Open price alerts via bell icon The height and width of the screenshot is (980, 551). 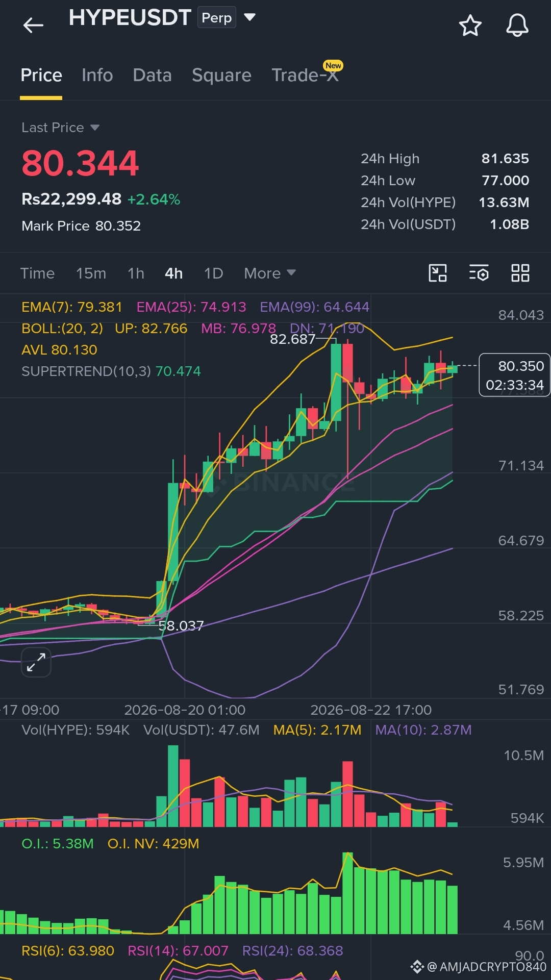point(517,25)
